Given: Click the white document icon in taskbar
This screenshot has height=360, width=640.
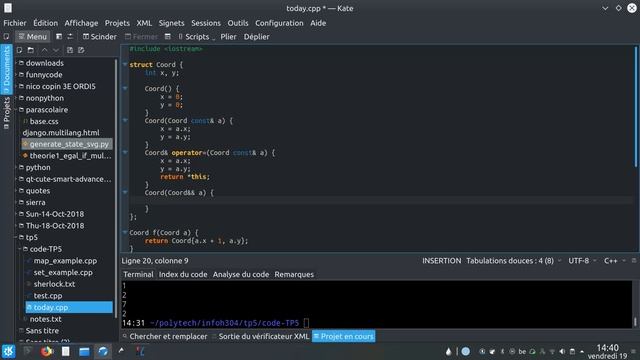Looking at the screenshot, I should [65, 351].
